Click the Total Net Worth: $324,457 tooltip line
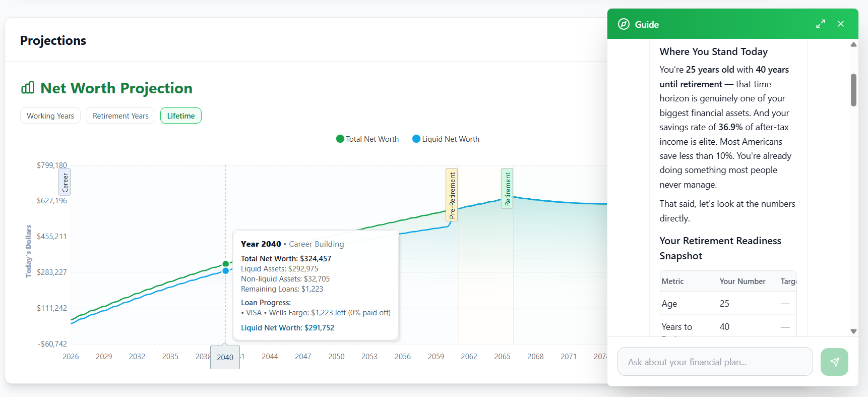Viewport: 868px width, 397px height. (286, 259)
